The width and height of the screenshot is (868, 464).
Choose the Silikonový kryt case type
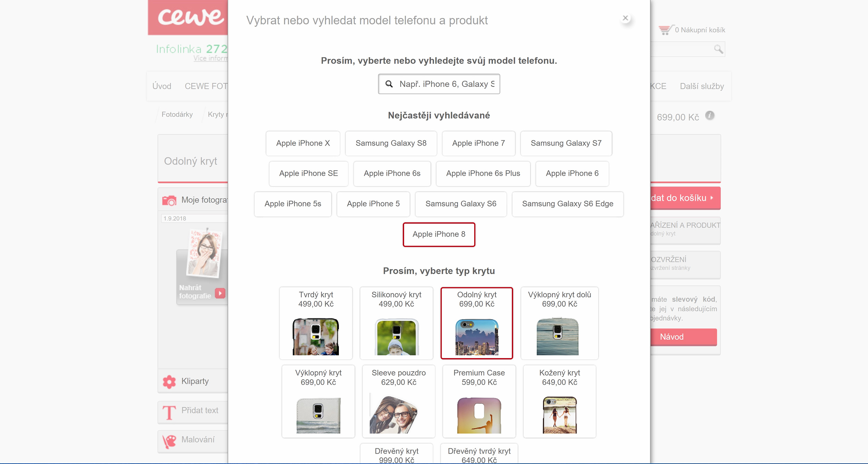coord(396,323)
